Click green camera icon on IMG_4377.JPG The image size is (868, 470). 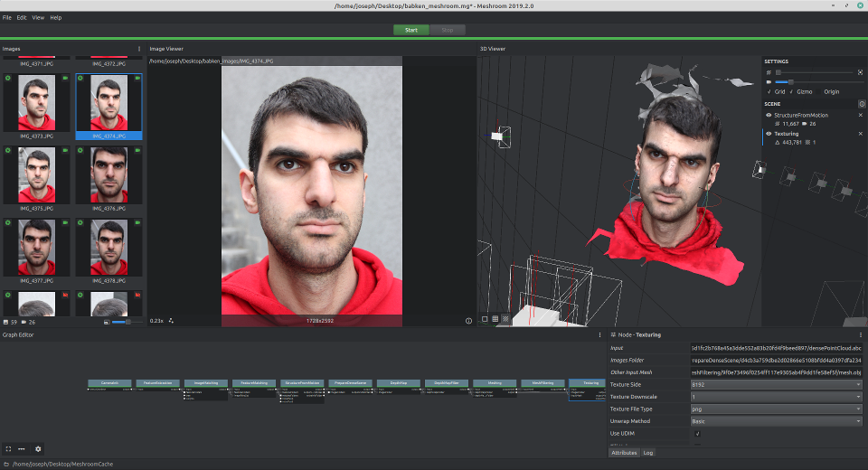pyautogui.click(x=65, y=222)
